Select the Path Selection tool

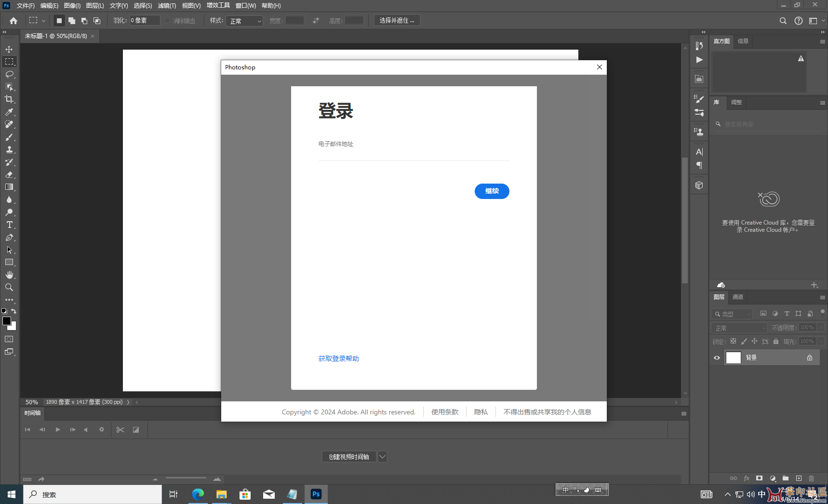click(x=9, y=250)
